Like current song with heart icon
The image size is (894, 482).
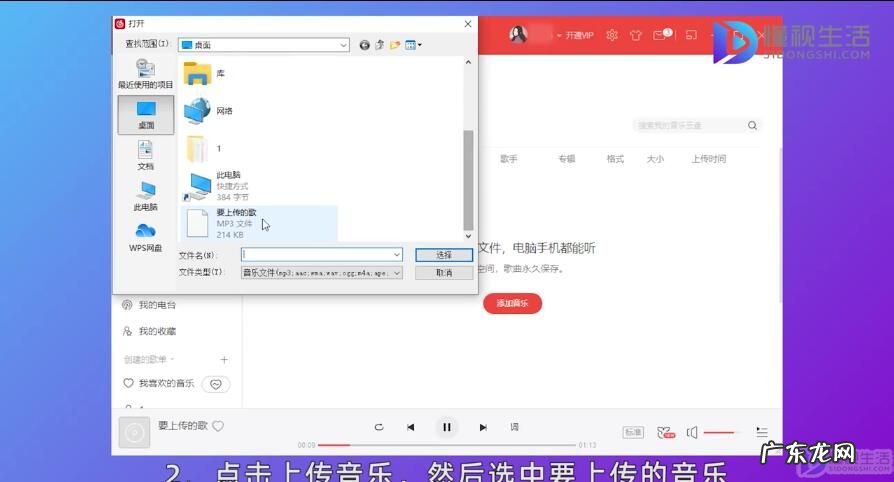point(218,426)
